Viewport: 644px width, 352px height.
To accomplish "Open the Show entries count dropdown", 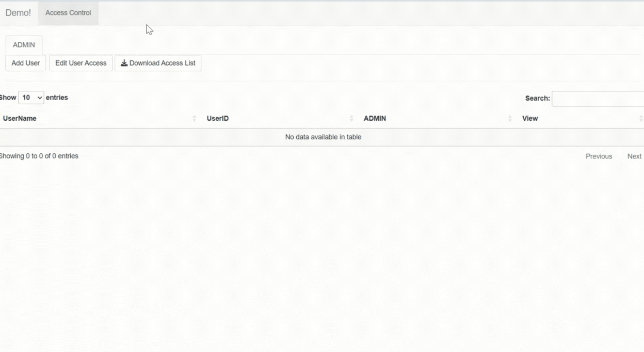I will [31, 98].
